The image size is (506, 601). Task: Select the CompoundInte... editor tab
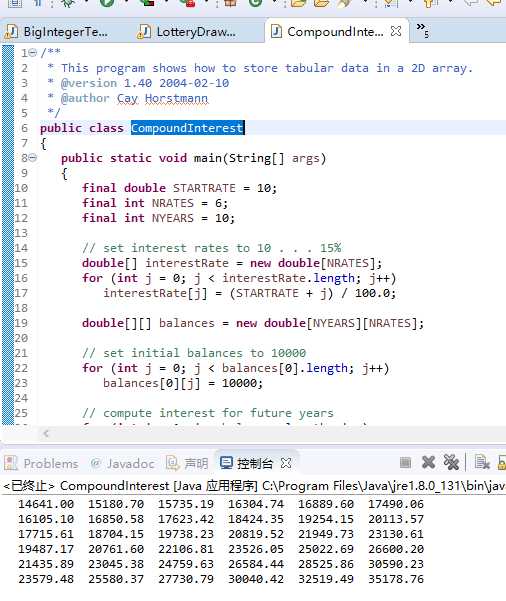tap(335, 31)
